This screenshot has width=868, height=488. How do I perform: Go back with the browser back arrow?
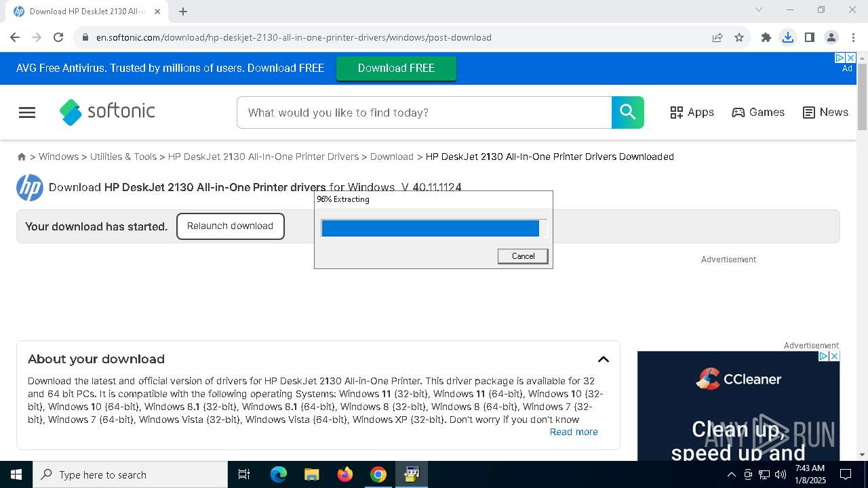[x=15, y=37]
